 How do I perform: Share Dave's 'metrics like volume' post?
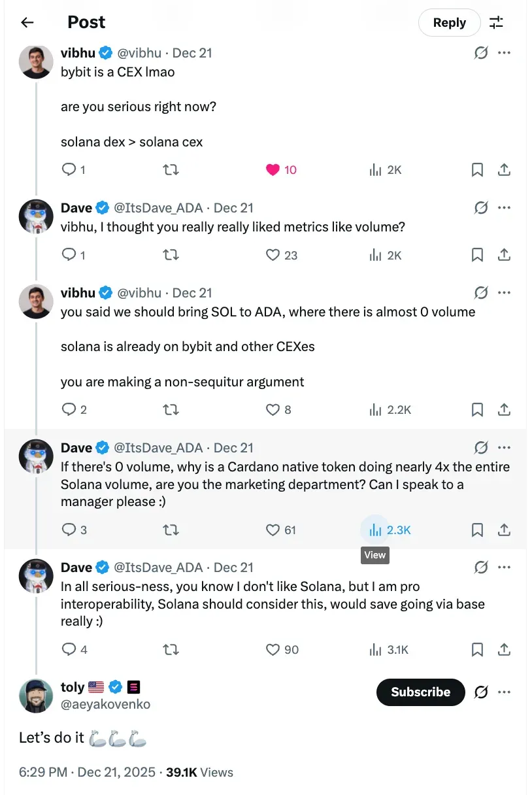point(504,255)
